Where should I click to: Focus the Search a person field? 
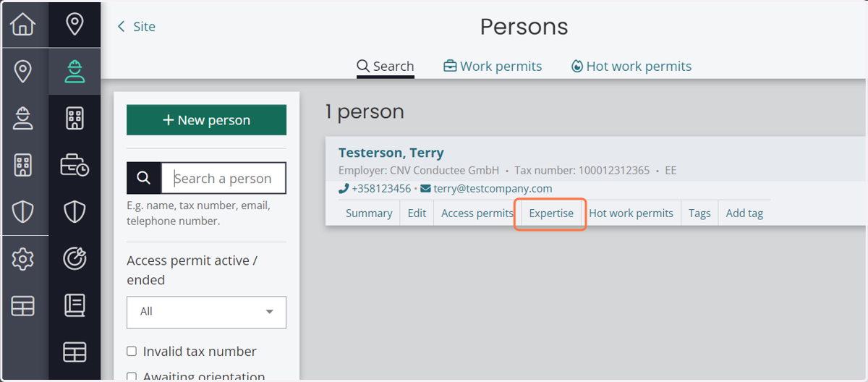coord(224,178)
